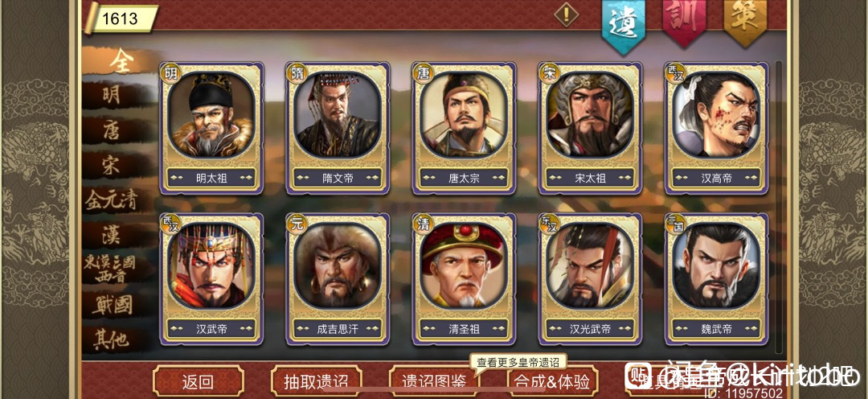Open the 汉高帝 emperor card
Viewport: 868px width, 399px height.
[716, 128]
